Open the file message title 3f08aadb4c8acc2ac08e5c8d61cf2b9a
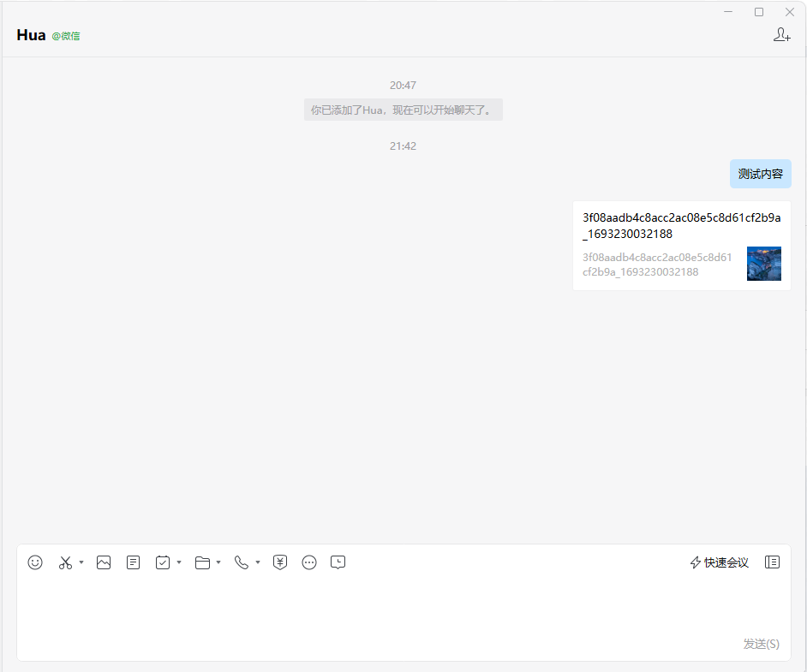The height and width of the screenshot is (672, 807). (681, 226)
